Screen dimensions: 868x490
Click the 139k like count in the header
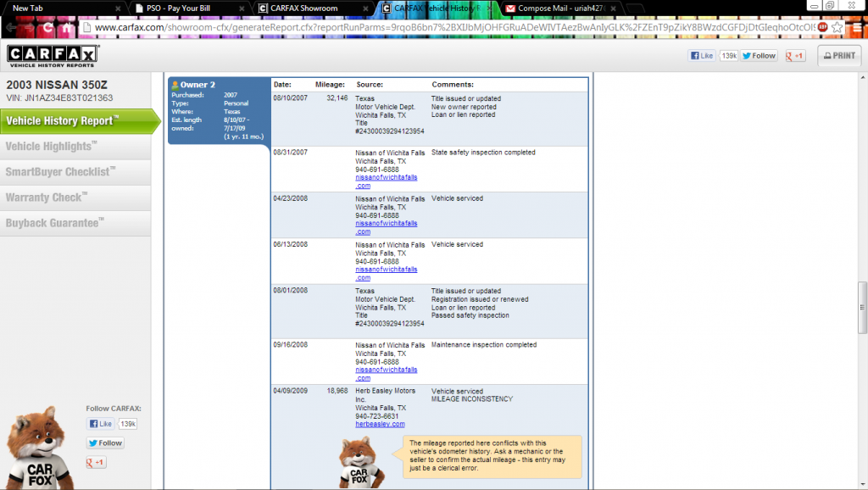tap(728, 55)
